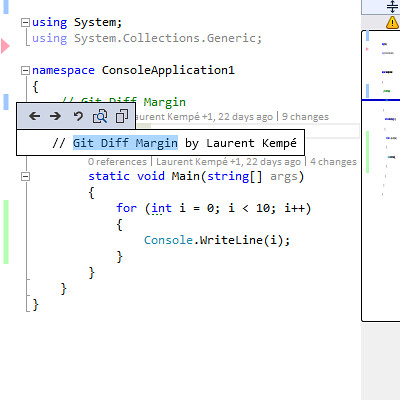
Task: Click author CodeLens next to '9 changes'
Action: pyautogui.click(x=205, y=117)
